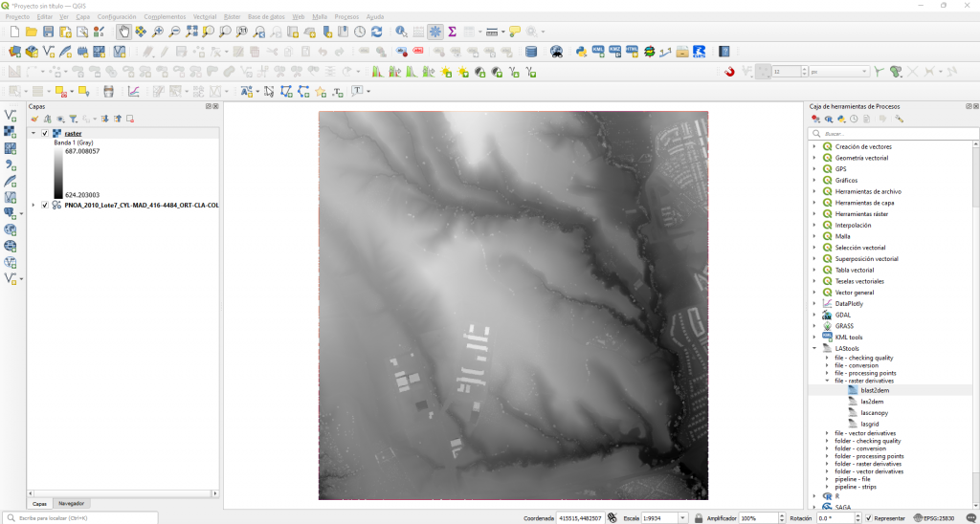Click the filter legend icon in Capas
Image resolution: width=980 pixels, height=524 pixels.
(73, 119)
